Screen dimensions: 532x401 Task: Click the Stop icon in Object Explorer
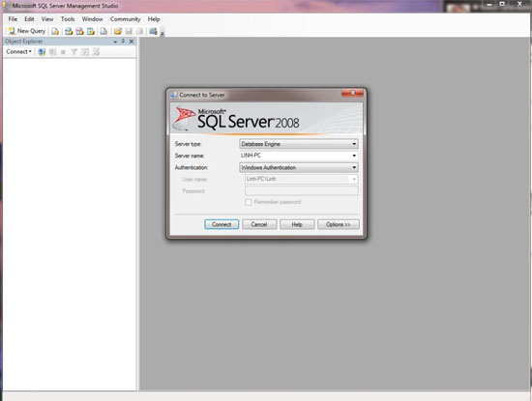point(63,52)
